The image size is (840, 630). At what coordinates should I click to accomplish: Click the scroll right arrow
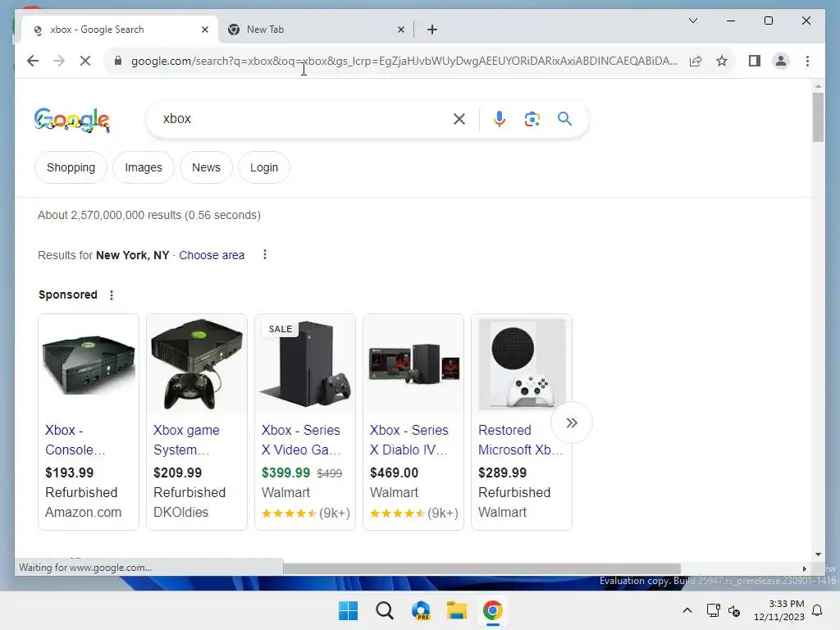tap(804, 568)
